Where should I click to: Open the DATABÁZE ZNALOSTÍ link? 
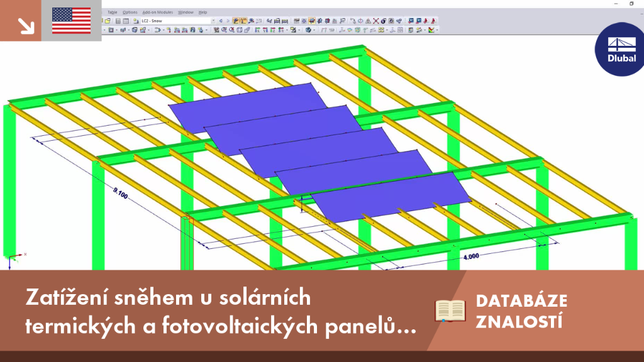[521, 312]
